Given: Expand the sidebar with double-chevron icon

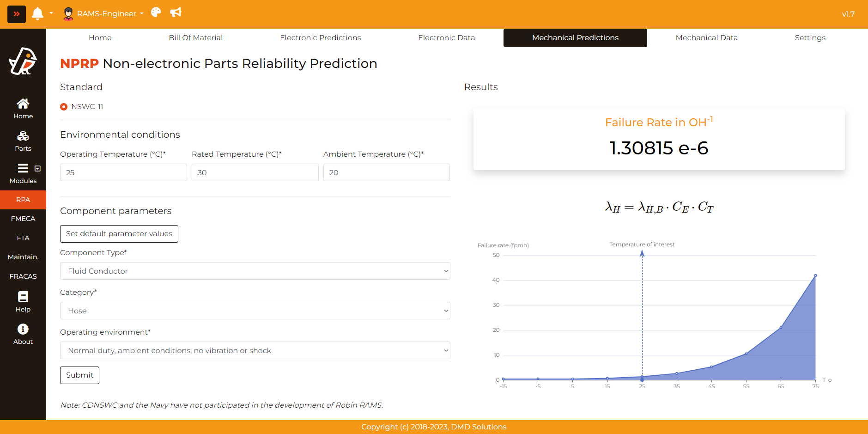Looking at the screenshot, I should coord(17,14).
